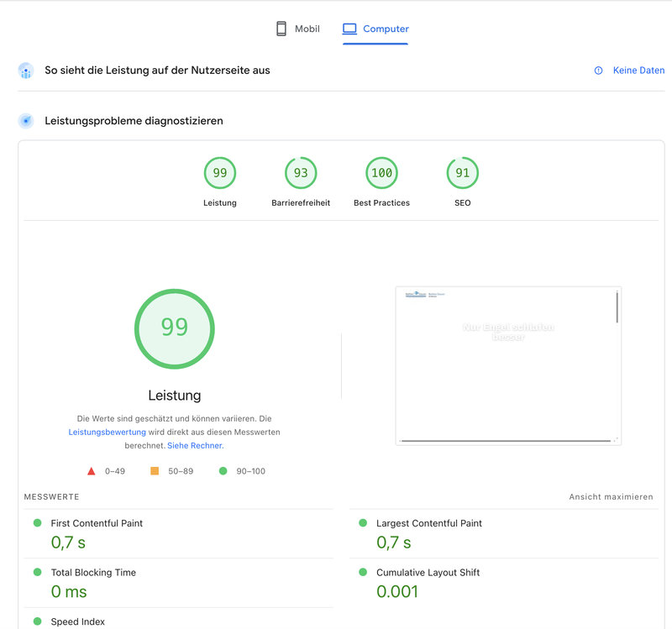Screen dimensions: 672x629
Task: Click the diagnose performance radar icon
Action: click(26, 121)
